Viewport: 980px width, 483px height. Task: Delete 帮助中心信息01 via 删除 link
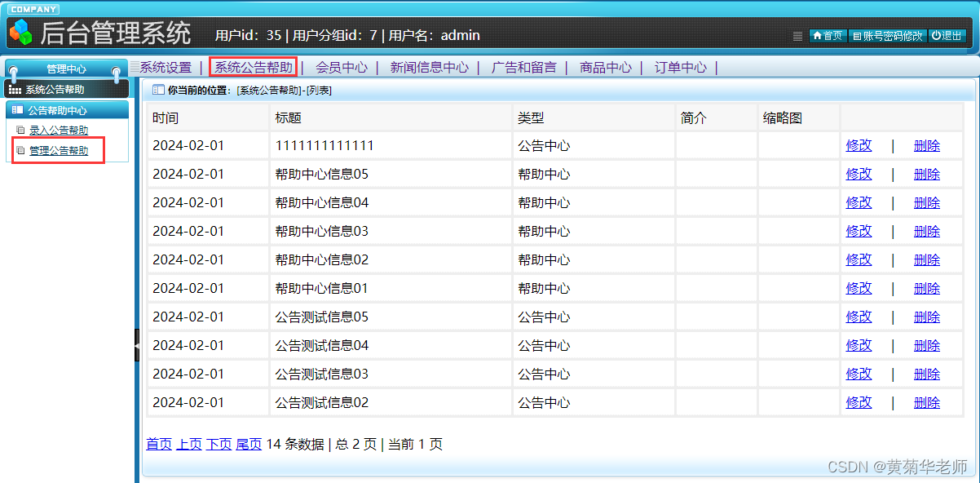click(x=927, y=289)
